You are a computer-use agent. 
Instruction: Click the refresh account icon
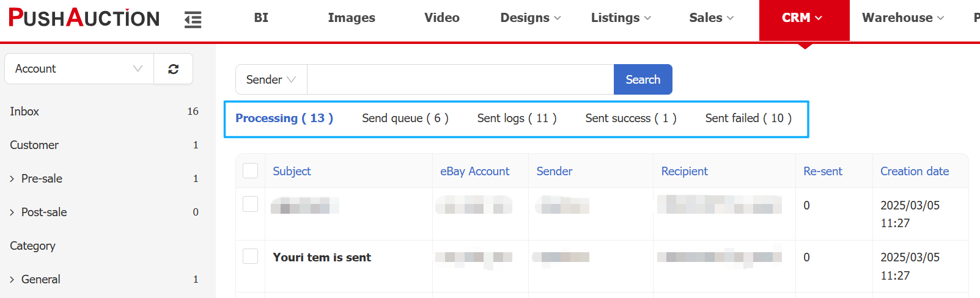[x=174, y=69]
